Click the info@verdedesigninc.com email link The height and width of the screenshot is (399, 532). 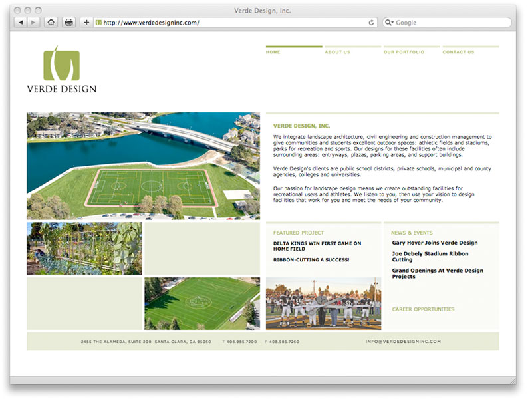click(403, 342)
